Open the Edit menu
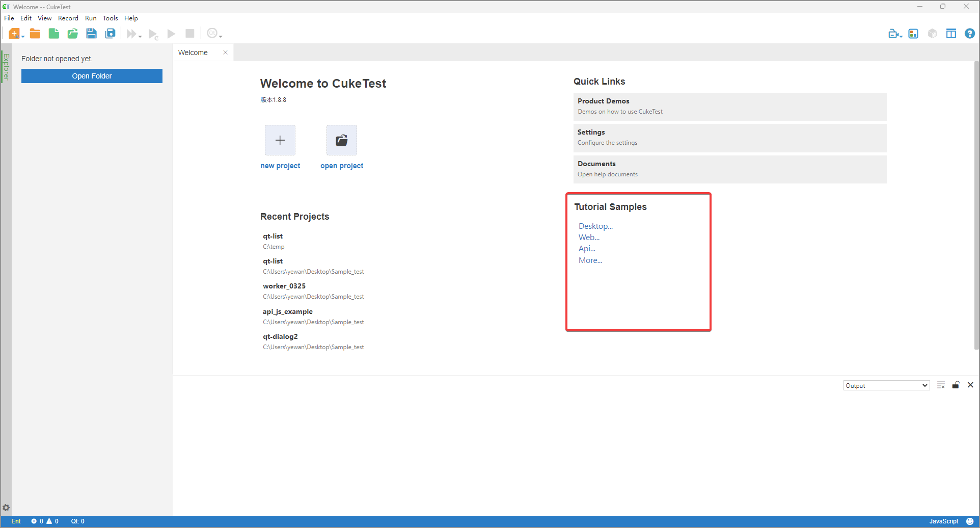980x528 pixels. pyautogui.click(x=26, y=18)
